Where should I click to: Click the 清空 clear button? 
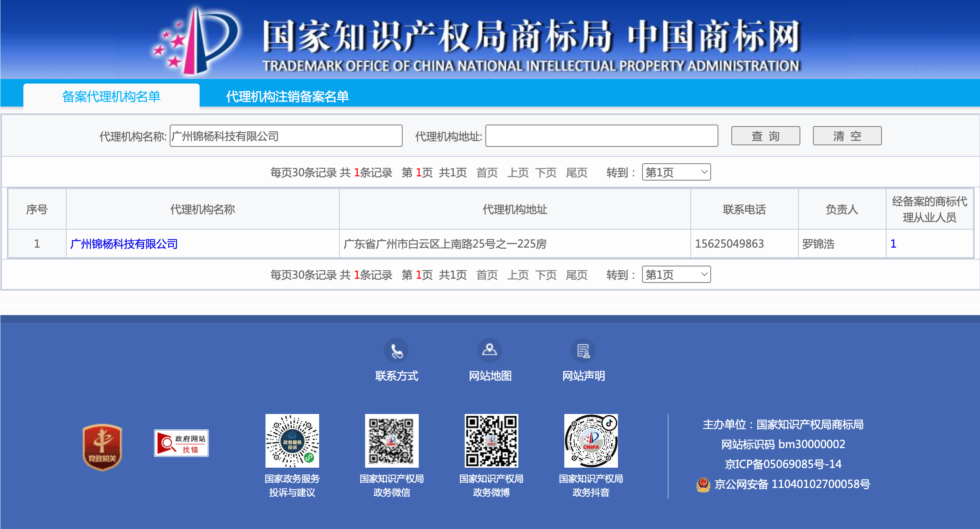pos(847,136)
